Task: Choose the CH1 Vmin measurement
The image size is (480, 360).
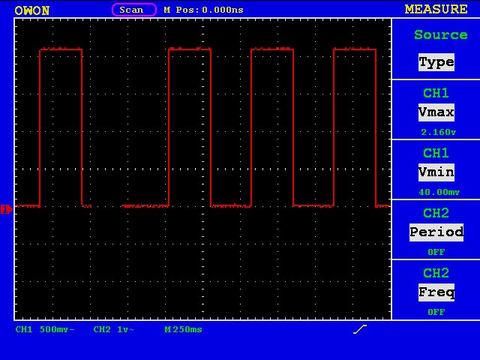Action: 436,172
